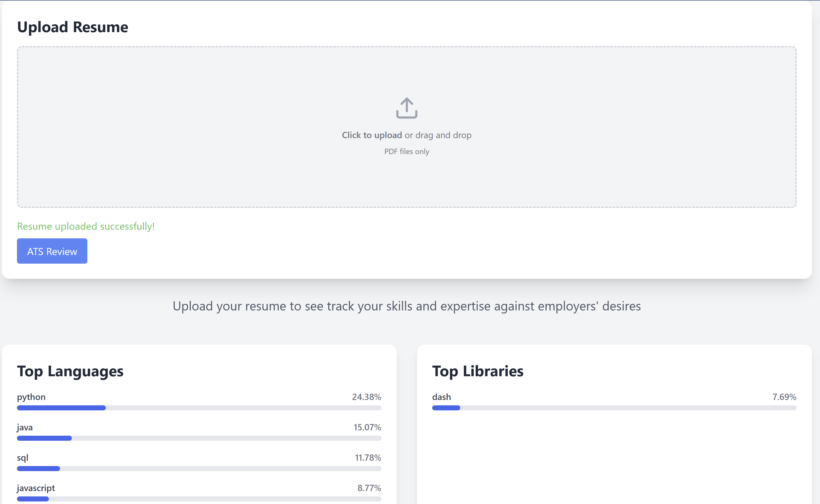Screen dimensions: 820x504
Task: Click the python progress bar
Action: click(199, 408)
